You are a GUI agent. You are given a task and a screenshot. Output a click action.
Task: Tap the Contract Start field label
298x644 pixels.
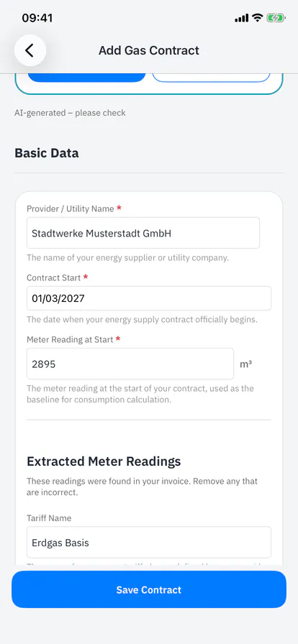pos(54,277)
